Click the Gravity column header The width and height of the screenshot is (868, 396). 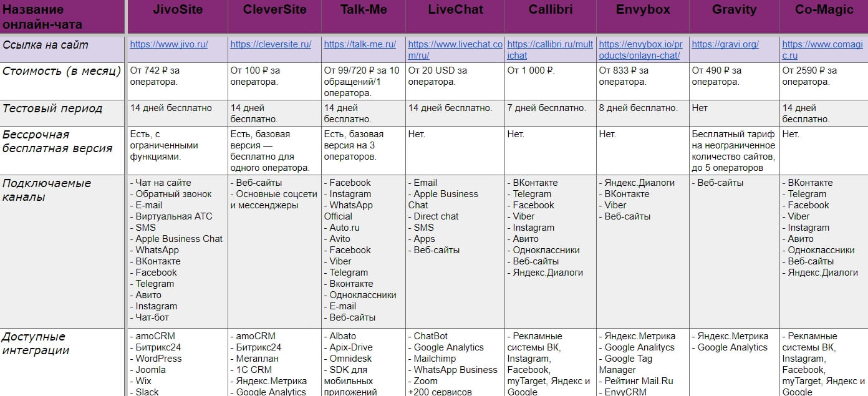[734, 17]
